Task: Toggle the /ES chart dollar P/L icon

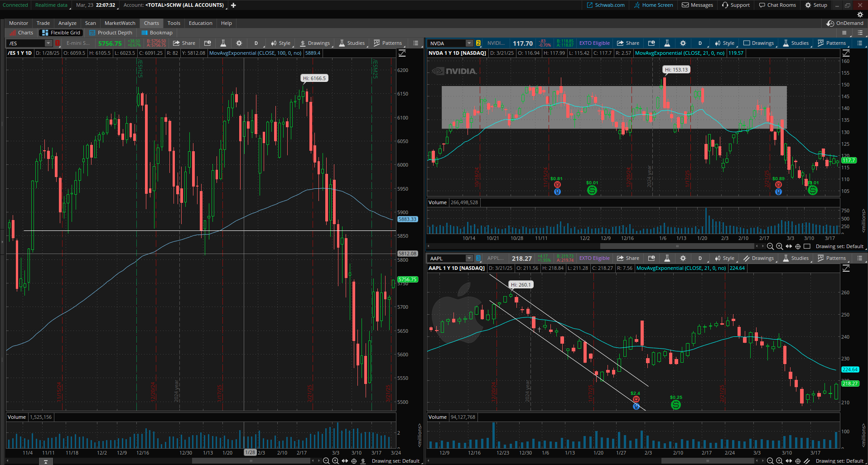Action: pyautogui.click(x=363, y=461)
